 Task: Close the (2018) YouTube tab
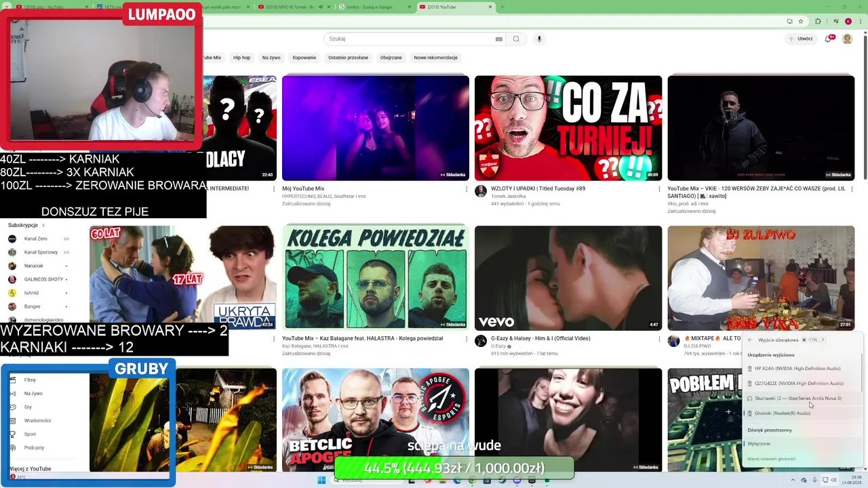coord(490,7)
